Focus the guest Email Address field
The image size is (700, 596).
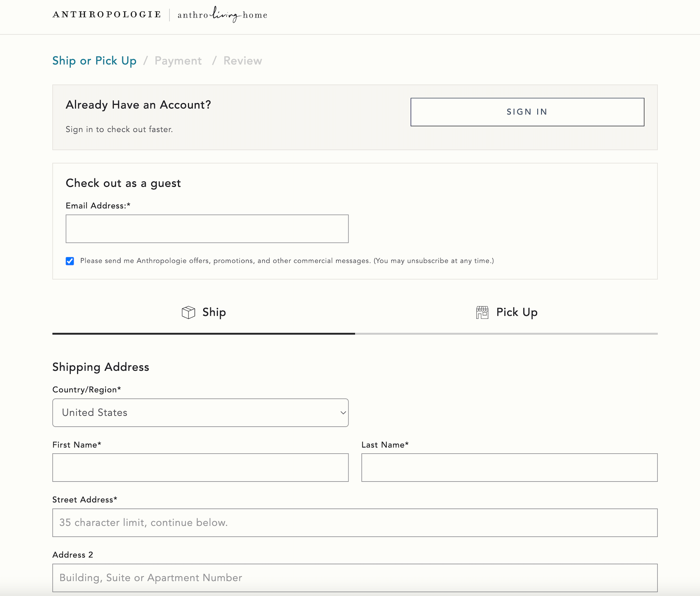coord(207,229)
